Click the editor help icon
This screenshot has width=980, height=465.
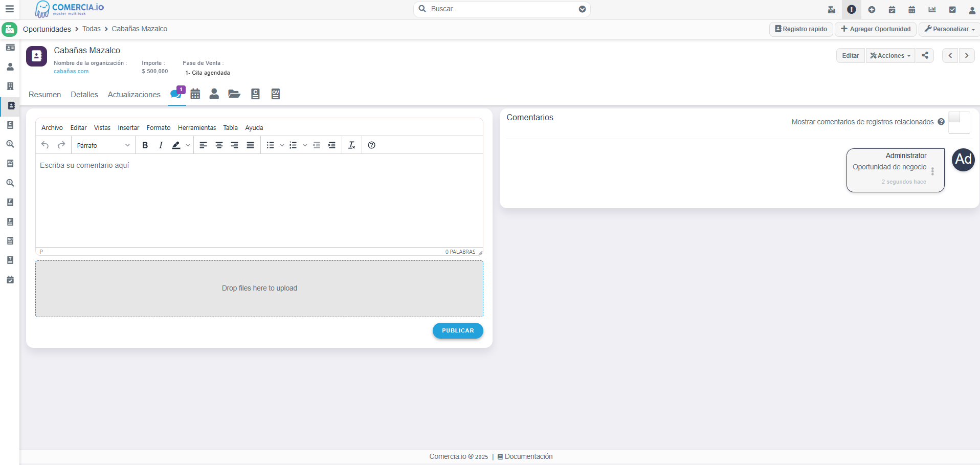pyautogui.click(x=372, y=145)
